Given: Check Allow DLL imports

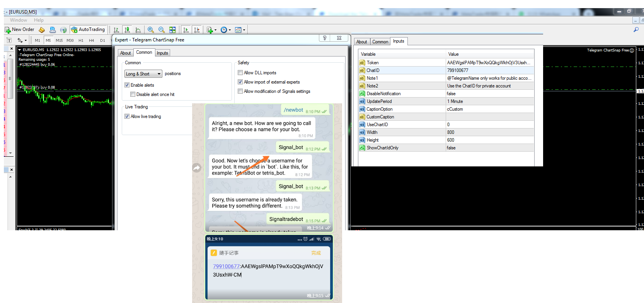Looking at the screenshot, I should 240,73.
